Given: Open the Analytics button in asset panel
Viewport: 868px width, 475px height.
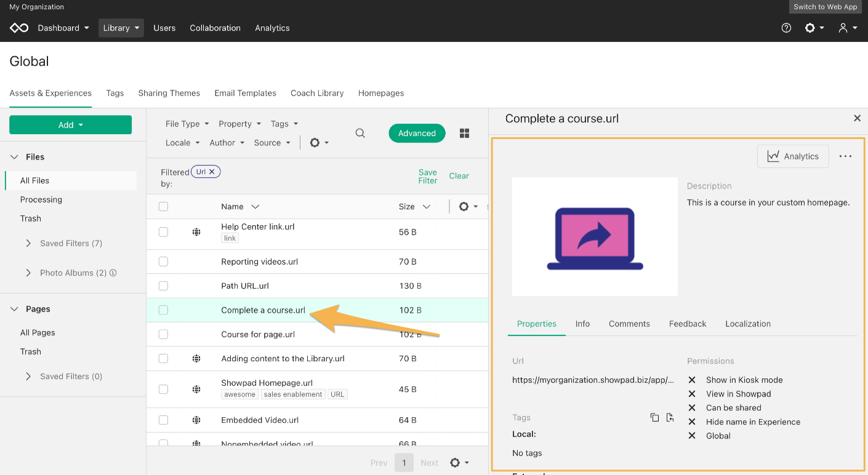Looking at the screenshot, I should [x=793, y=156].
